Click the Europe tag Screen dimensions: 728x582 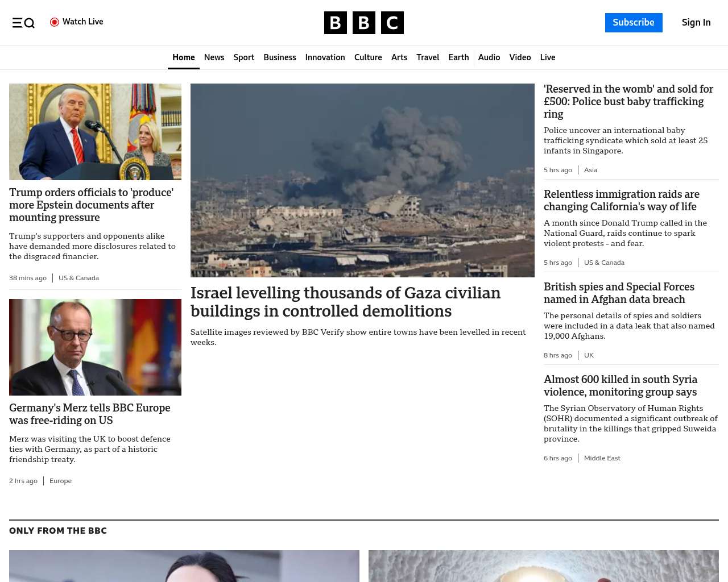(x=60, y=481)
